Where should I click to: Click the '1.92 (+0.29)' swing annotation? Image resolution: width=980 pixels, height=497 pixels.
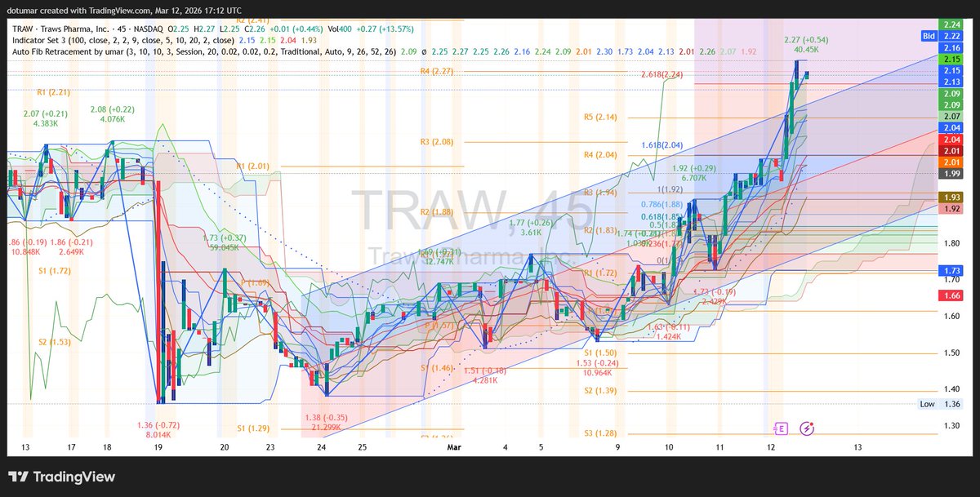coord(694,167)
